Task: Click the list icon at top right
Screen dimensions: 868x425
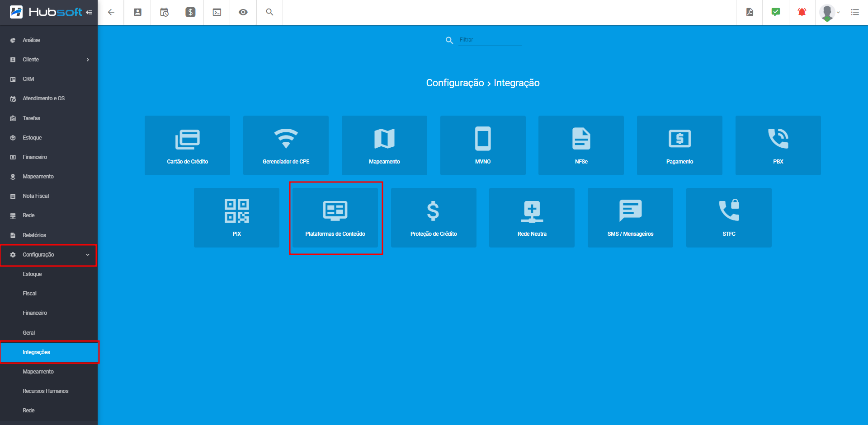Action: coord(855,12)
